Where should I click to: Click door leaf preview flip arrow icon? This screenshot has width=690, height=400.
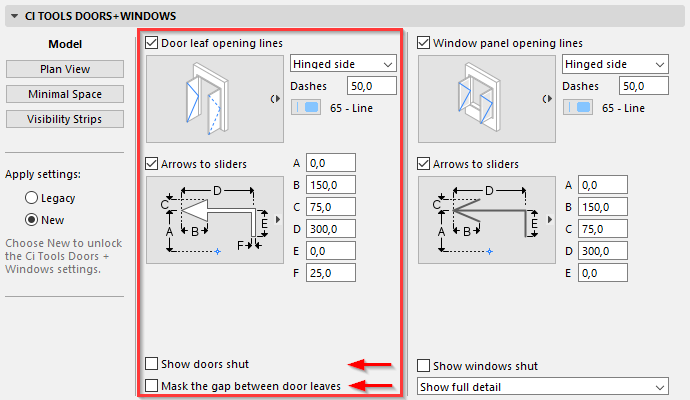click(275, 99)
